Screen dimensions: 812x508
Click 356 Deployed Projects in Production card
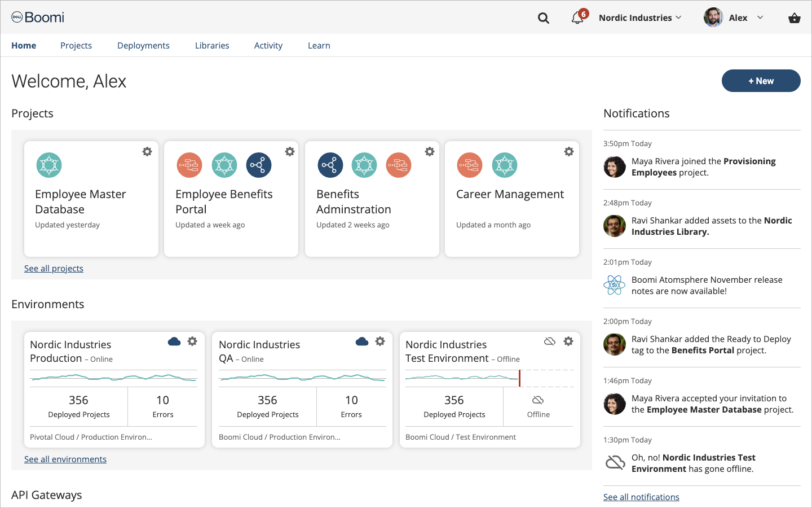pos(79,406)
